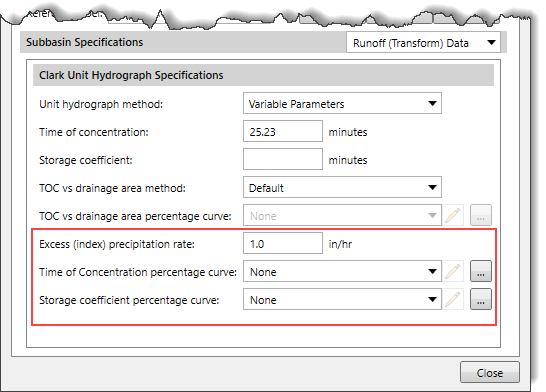Screen dimensions: 546x392
Task: Click the empty Storage coefficient input field
Action: coord(283,159)
